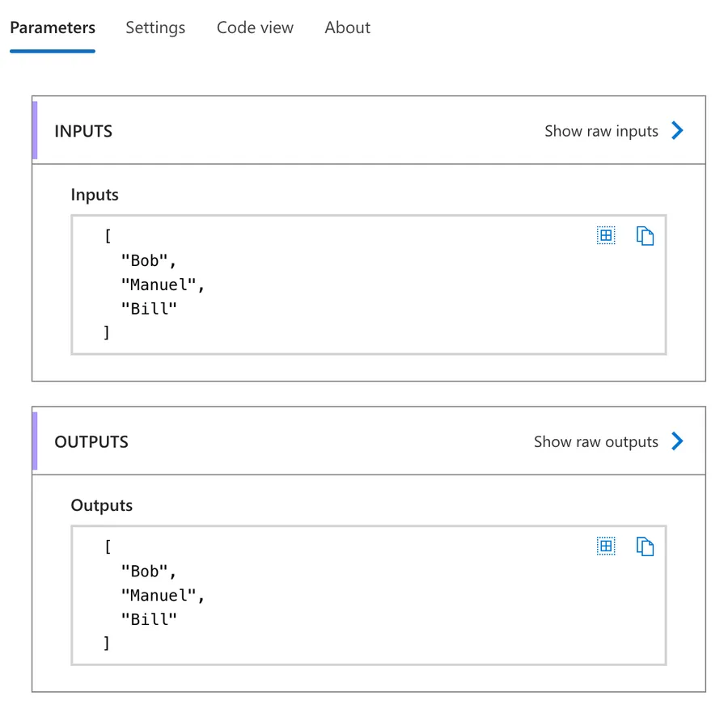Toggle table view in the Inputs box

pos(606,236)
